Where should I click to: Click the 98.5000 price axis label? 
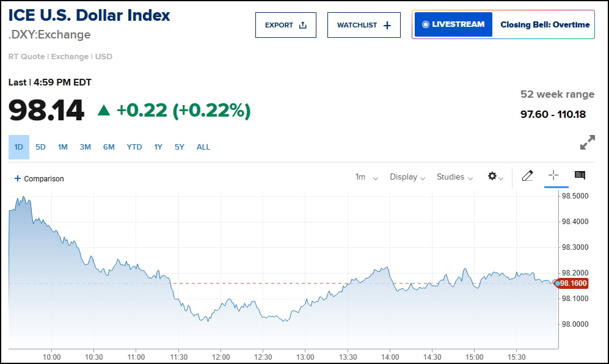pyautogui.click(x=575, y=196)
